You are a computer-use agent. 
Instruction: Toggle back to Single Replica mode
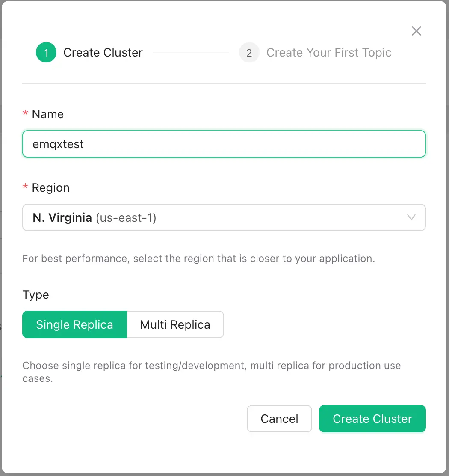point(74,324)
